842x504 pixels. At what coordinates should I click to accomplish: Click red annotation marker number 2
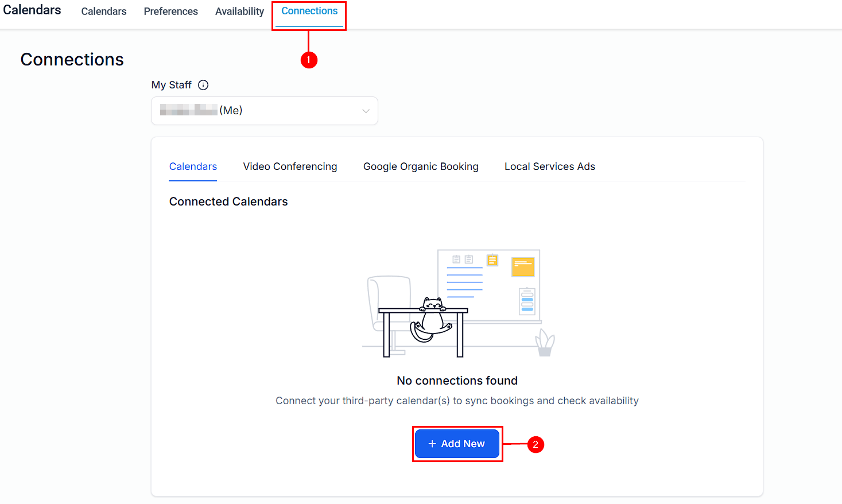(535, 444)
